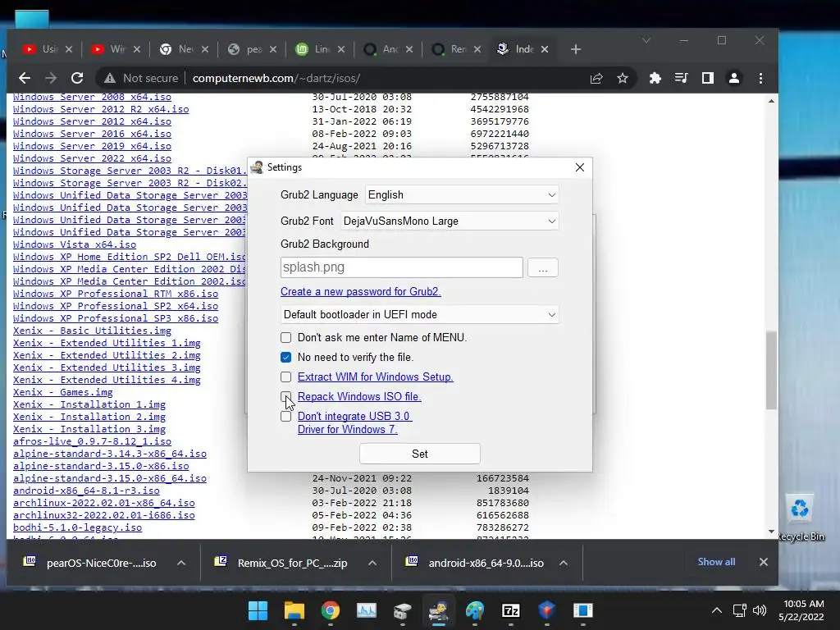Click the android-x86_64-8.1-r3.iso link

pyautogui.click(x=86, y=491)
